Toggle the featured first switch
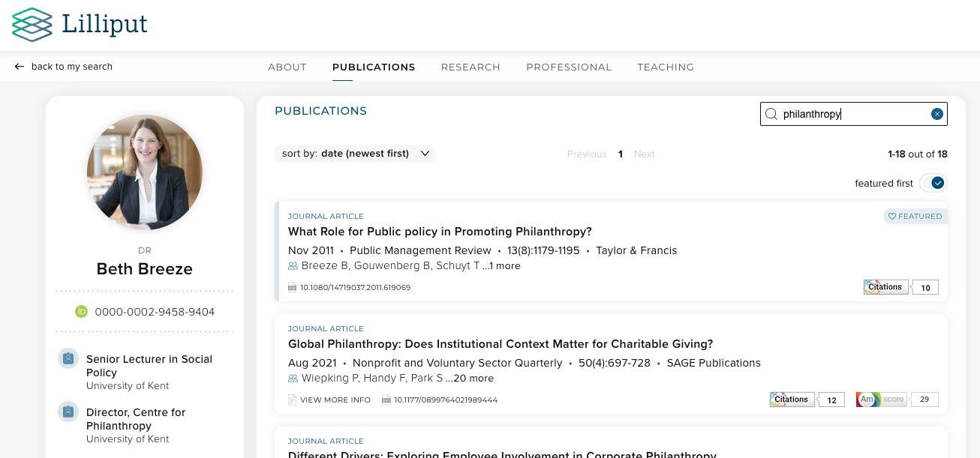The height and width of the screenshot is (458, 980). coord(933,183)
